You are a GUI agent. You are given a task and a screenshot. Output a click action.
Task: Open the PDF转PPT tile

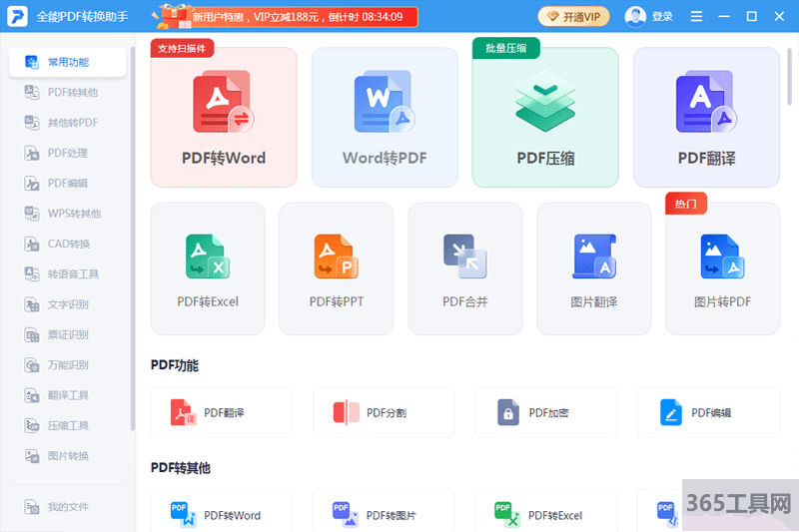(336, 269)
